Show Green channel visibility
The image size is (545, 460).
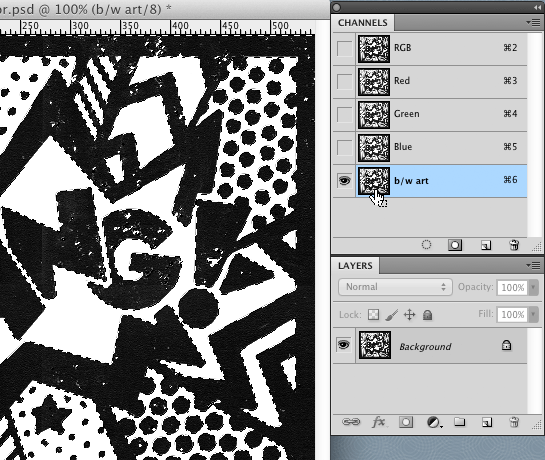coord(344,114)
